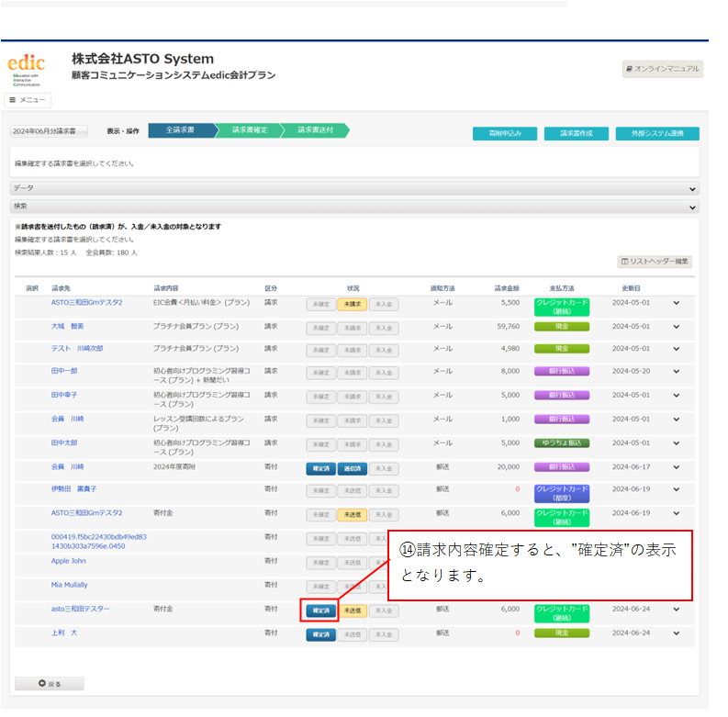Expand the 検索 panel chevron
The height and width of the screenshot is (717, 728).
click(x=692, y=207)
